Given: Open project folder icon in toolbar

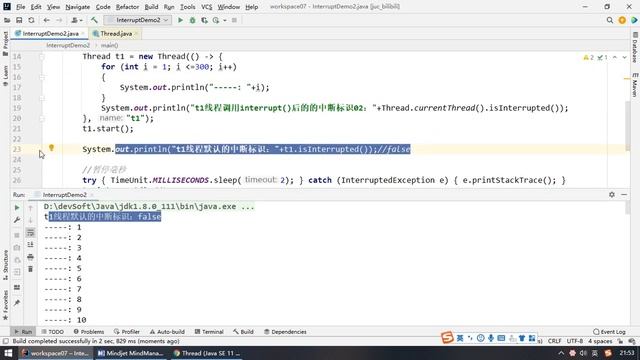Looking at the screenshot, I should coord(7,20).
